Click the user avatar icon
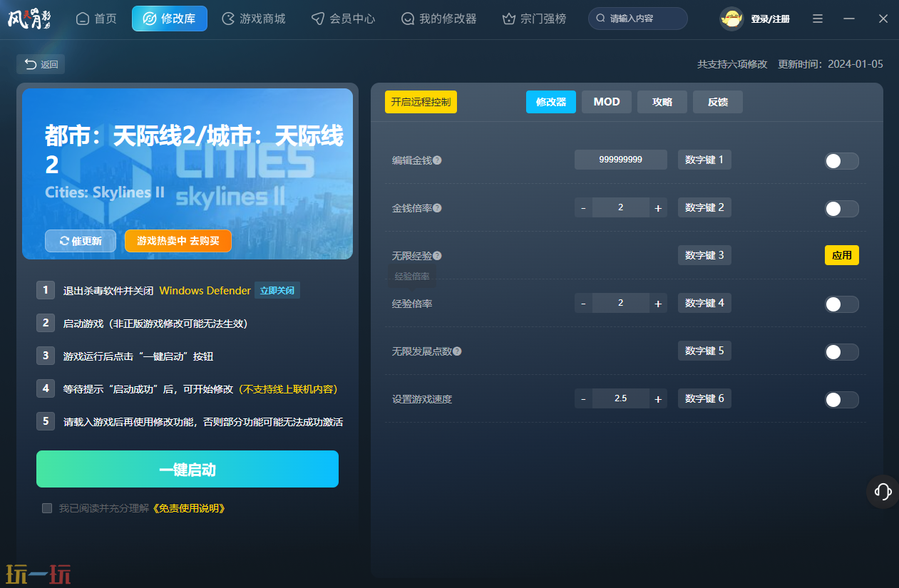The width and height of the screenshot is (899, 588). coord(731,19)
